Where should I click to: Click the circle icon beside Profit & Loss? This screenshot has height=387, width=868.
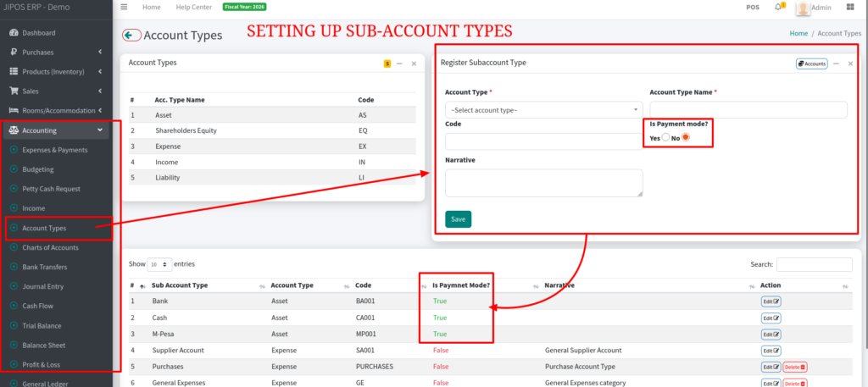(14, 364)
